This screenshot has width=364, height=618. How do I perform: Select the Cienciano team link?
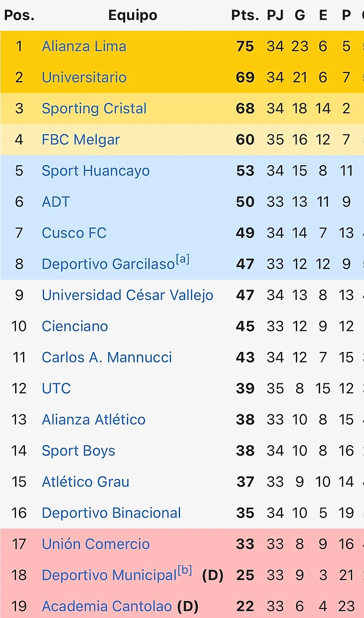point(75,326)
